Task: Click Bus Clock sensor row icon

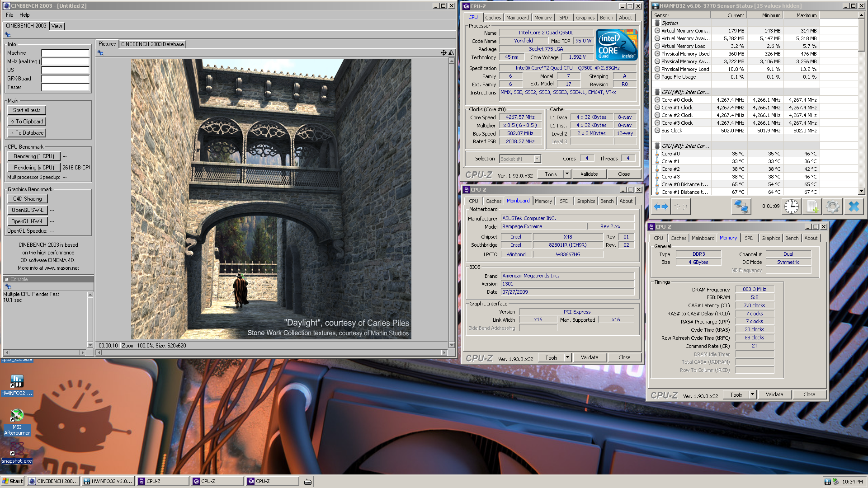Action: [657, 131]
